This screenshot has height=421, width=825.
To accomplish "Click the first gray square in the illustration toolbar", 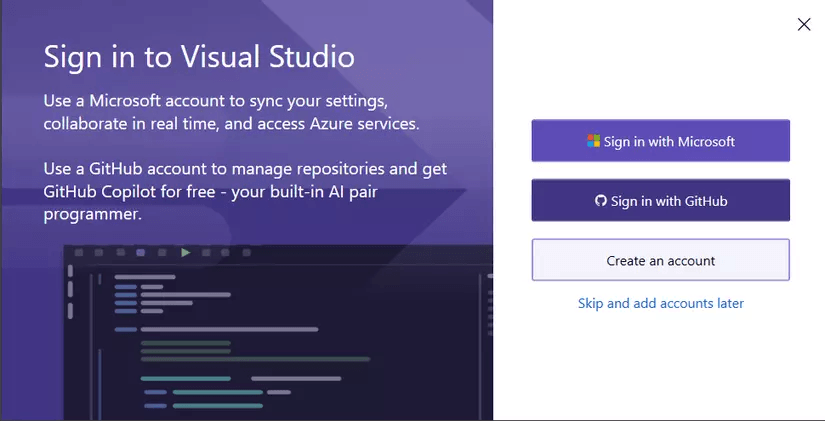I will coord(76,253).
